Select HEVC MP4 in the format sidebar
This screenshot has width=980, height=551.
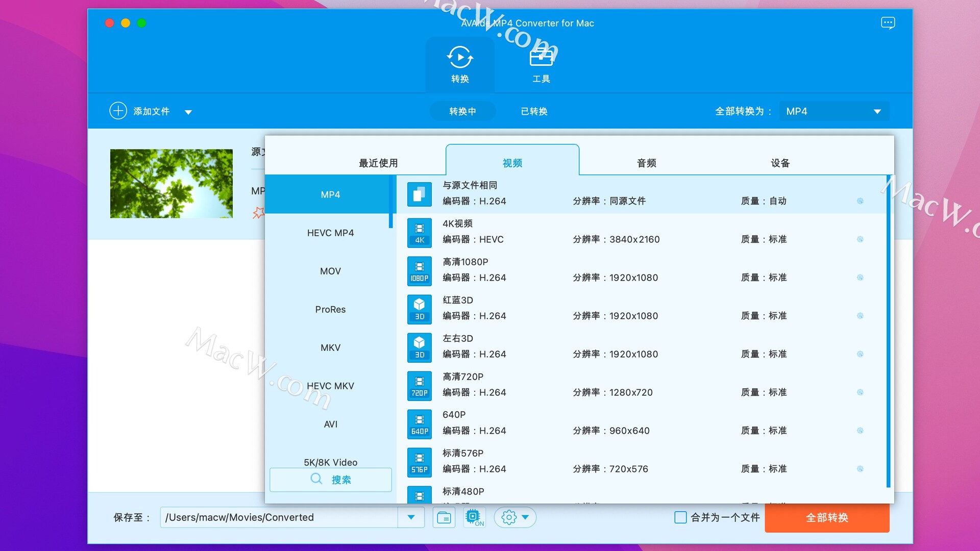330,233
